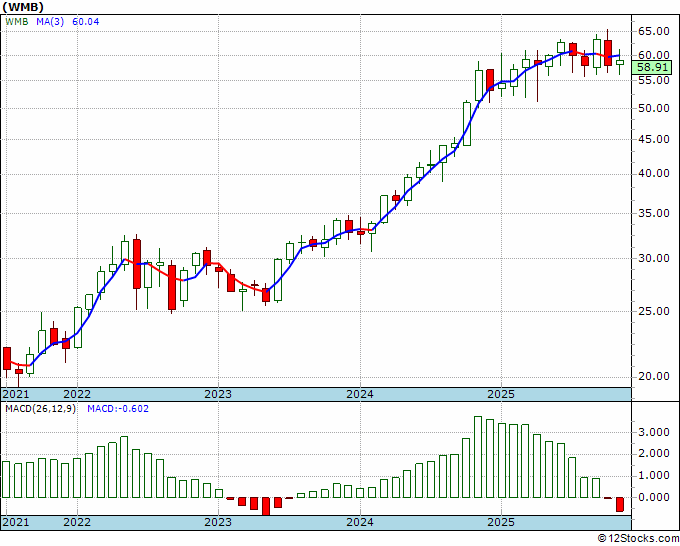
Task: Click the 58.91 current price tag
Action: (652, 68)
